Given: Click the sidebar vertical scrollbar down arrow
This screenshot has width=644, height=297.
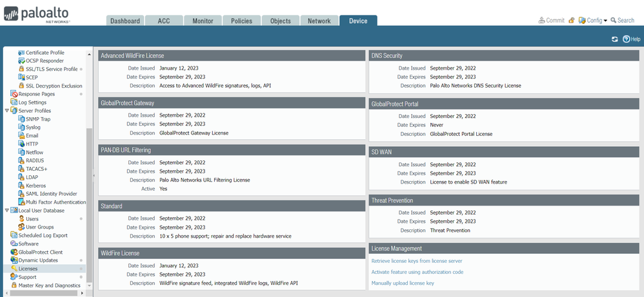Looking at the screenshot, I should click(89, 286).
